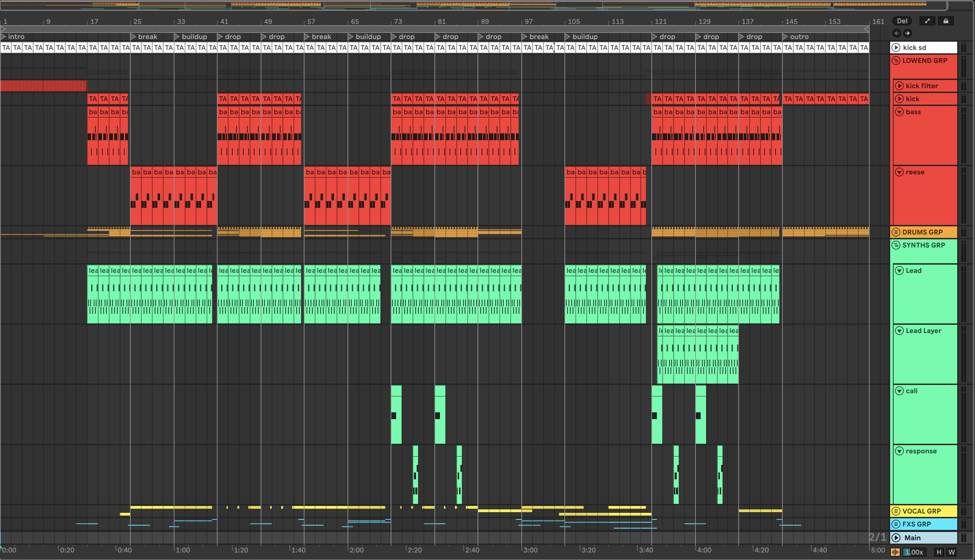The height and width of the screenshot is (560, 975).
Task: Click the Lock Envelopes padlock icon
Action: pos(945,21)
